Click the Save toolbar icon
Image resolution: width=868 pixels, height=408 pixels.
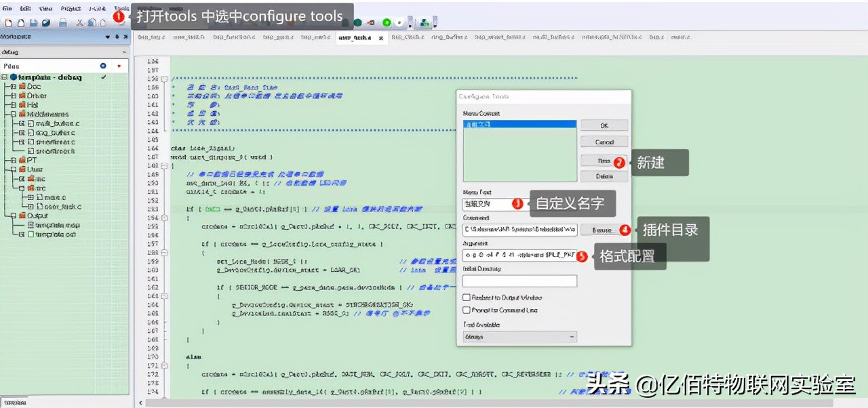click(34, 23)
